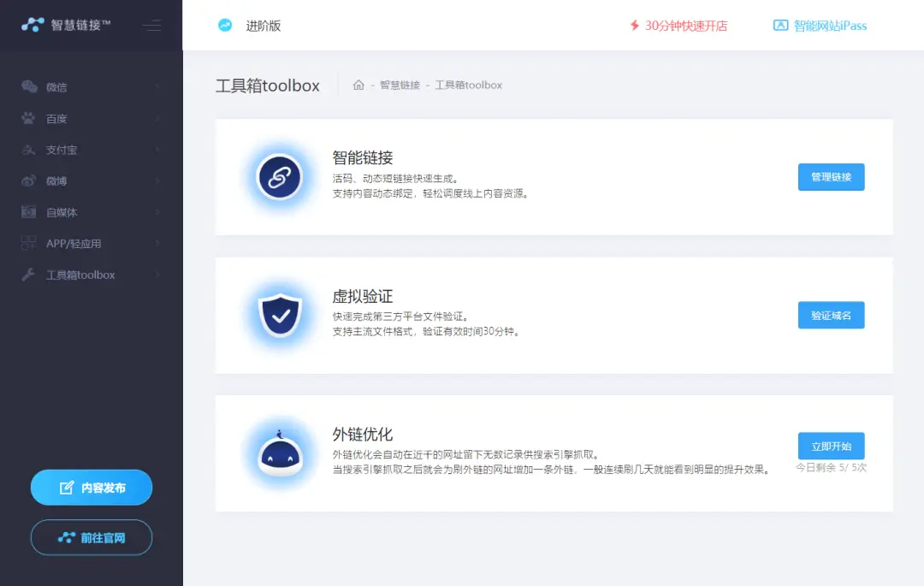Screen dimensions: 924x586
Task: Expand the 微信 menu arrow
Action: pyautogui.click(x=158, y=86)
